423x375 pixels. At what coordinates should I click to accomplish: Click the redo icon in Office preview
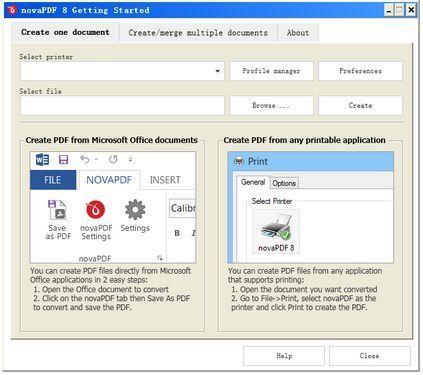[113, 159]
